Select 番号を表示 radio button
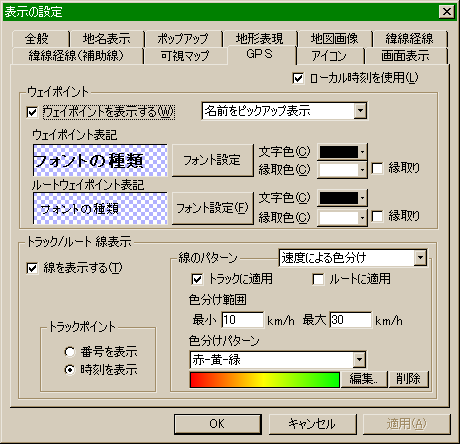Viewport: 460px width, 444px height. (69, 352)
